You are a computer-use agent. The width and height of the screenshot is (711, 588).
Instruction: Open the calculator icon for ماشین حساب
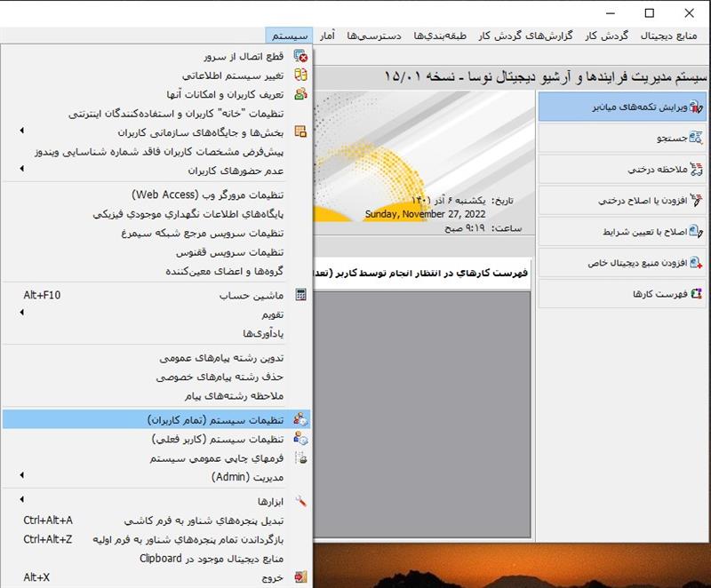point(300,295)
